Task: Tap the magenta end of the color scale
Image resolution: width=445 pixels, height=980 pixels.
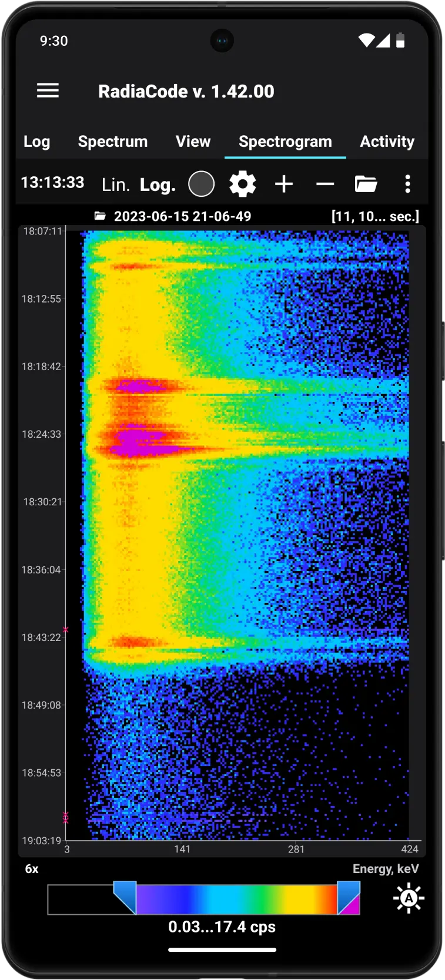Action: pos(352,907)
